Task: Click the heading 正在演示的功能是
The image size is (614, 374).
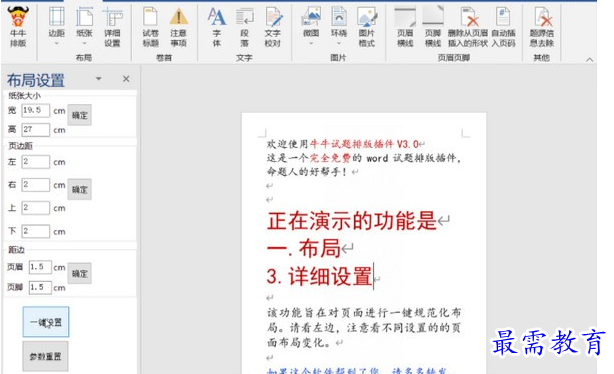Action: pyautogui.click(x=352, y=221)
